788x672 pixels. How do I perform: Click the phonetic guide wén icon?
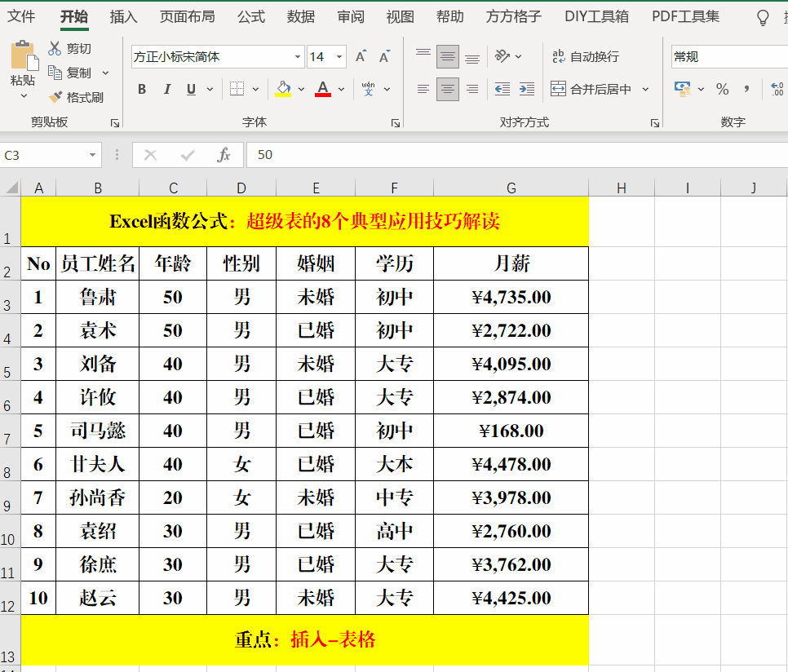pos(369,89)
